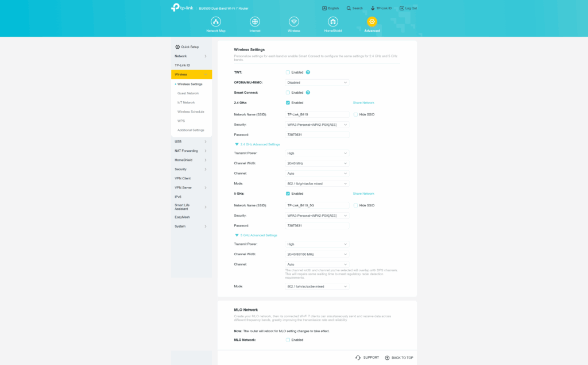Screen dimensions: 588x365
Task: Open the 802.11b/g/n/ax/be mixed Mode dropdown
Action: tap(317, 183)
